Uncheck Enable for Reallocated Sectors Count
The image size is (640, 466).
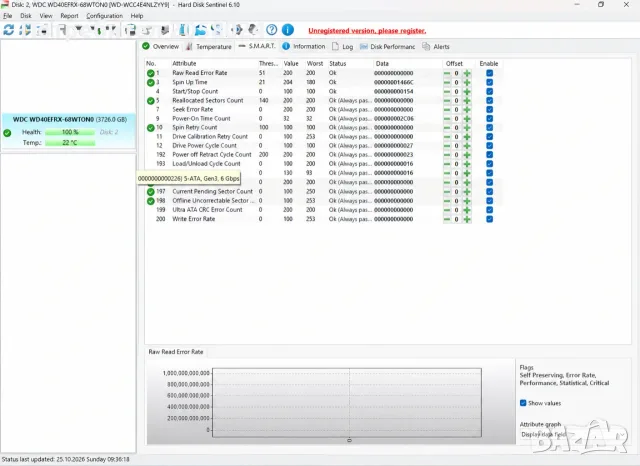[489, 100]
